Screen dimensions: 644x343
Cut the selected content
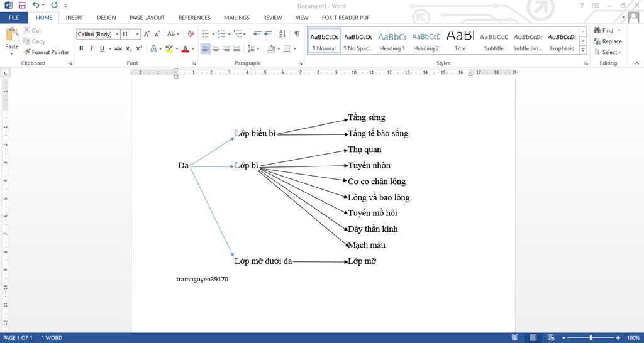[x=33, y=30]
